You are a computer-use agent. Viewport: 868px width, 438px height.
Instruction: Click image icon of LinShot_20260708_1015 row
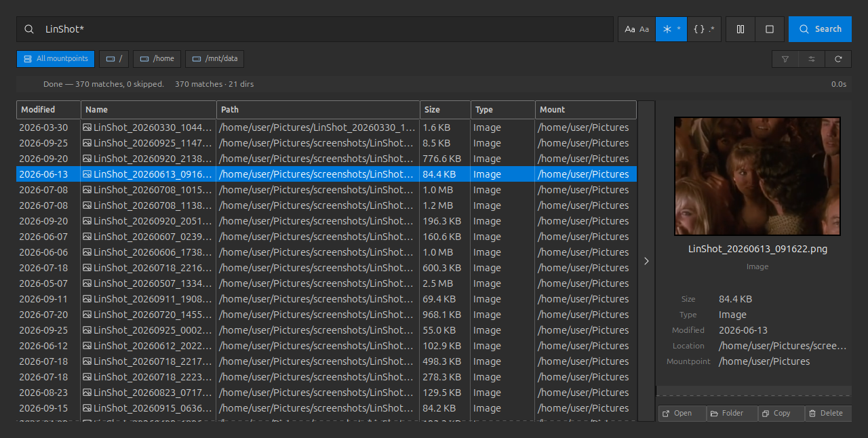click(87, 190)
